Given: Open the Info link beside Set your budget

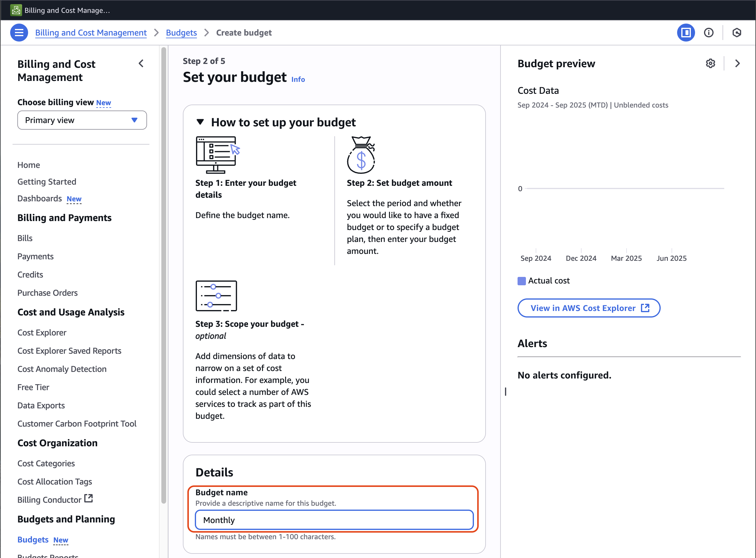Looking at the screenshot, I should (298, 79).
